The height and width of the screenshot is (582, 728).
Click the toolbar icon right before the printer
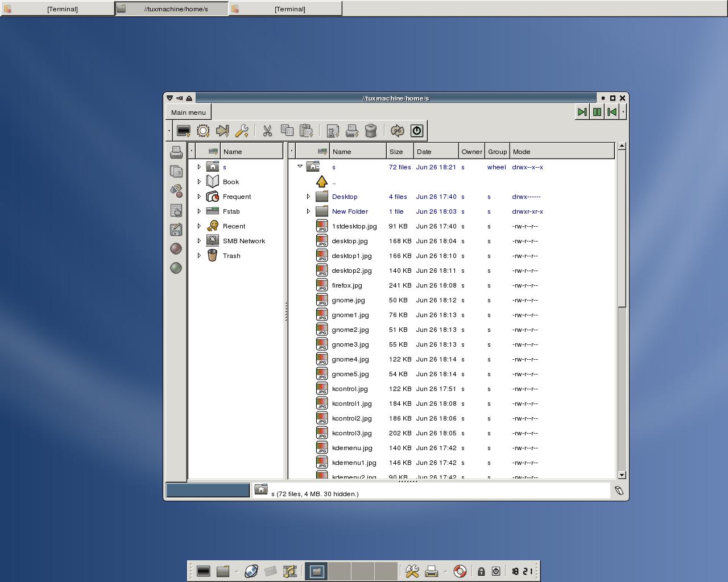point(333,131)
